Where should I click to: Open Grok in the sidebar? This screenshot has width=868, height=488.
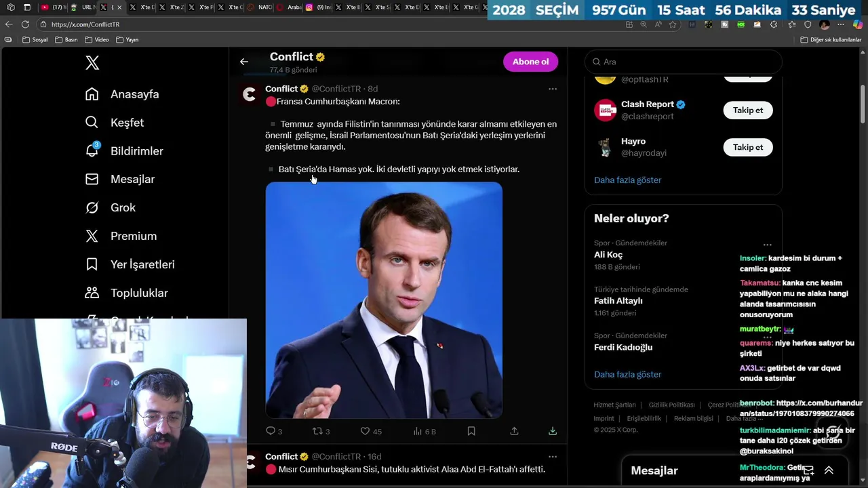(111, 208)
